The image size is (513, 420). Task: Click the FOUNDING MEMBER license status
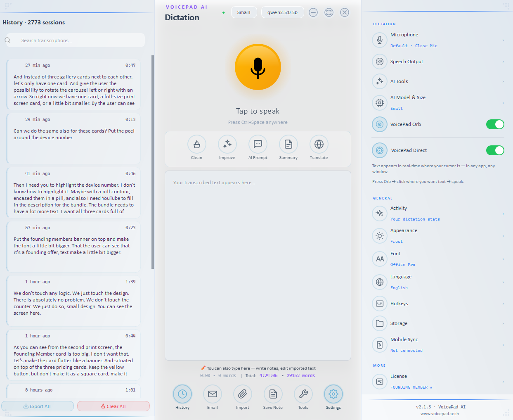pyautogui.click(x=411, y=387)
